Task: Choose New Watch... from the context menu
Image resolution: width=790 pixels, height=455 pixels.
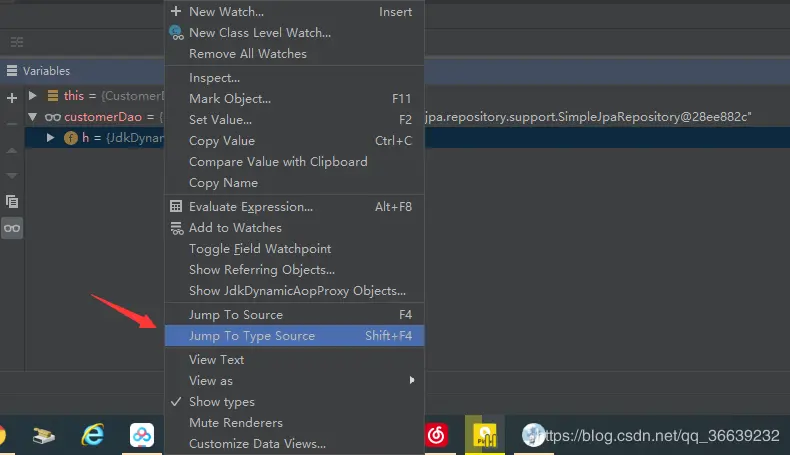Action: (x=294, y=12)
